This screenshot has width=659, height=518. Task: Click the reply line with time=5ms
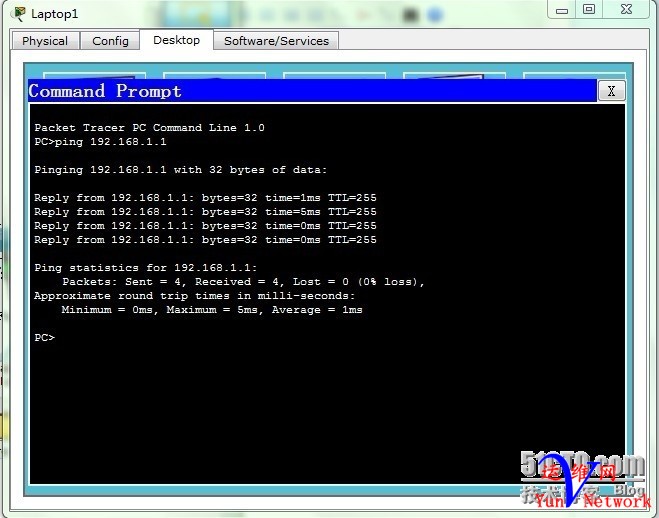pyautogui.click(x=205, y=212)
